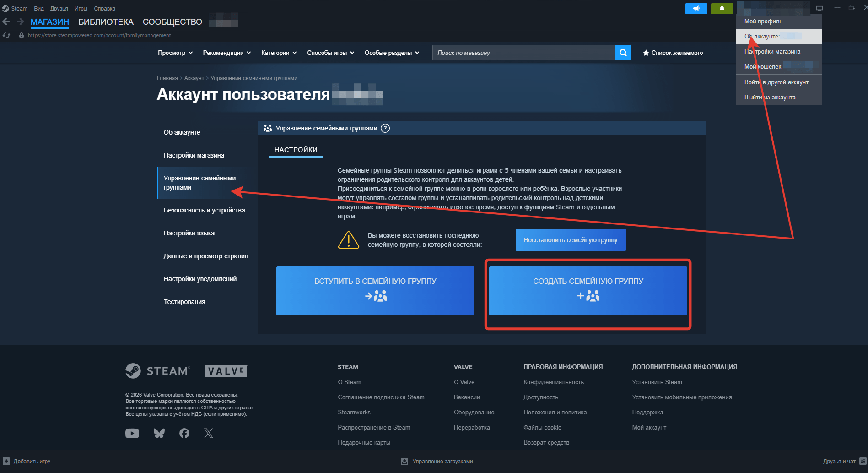The image size is (868, 473).
Task: Open the Steam YouTube icon
Action: (132, 433)
